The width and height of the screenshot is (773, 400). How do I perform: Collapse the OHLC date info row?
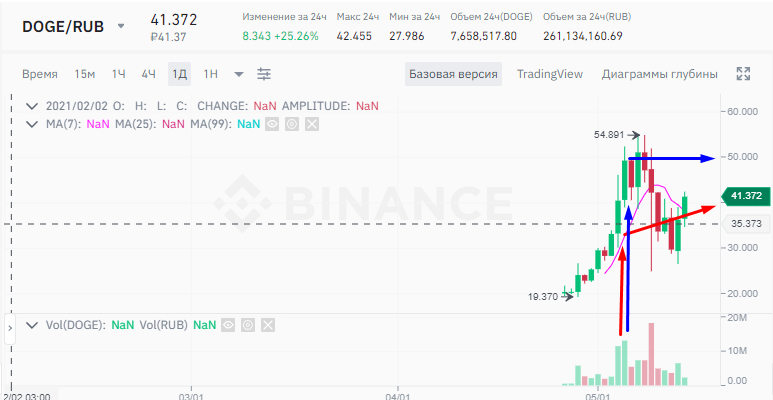click(33, 106)
